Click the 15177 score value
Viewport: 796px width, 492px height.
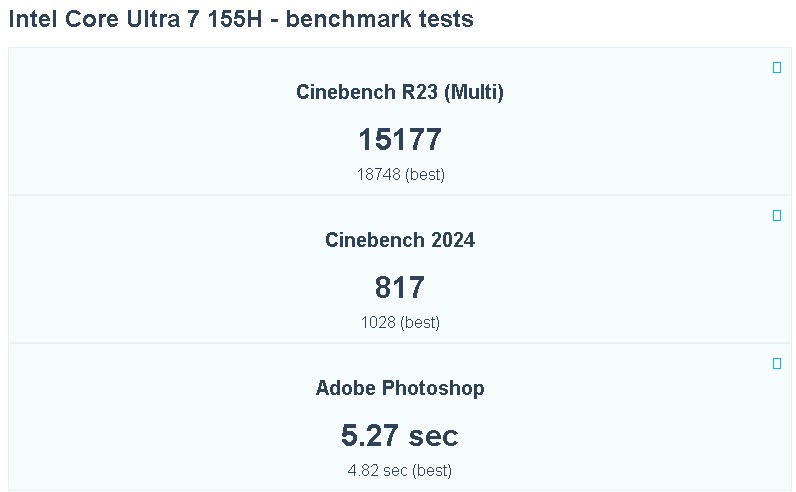tap(400, 140)
